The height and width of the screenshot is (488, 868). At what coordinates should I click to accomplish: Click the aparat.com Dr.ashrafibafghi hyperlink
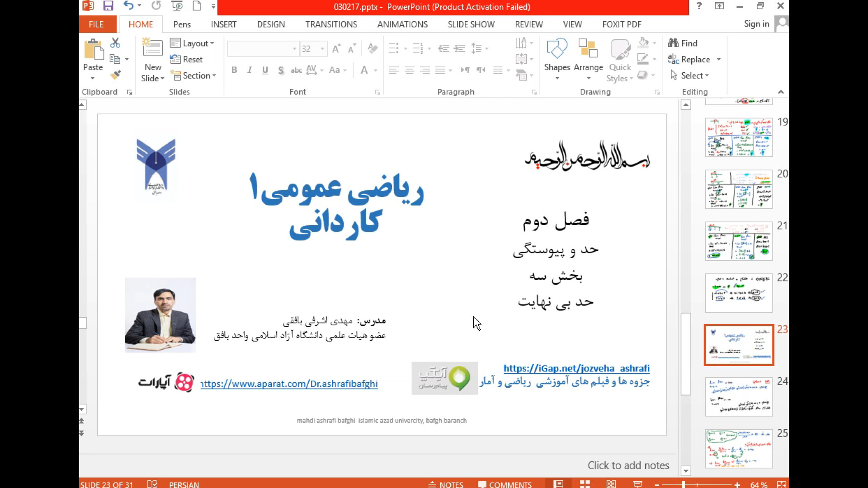pyautogui.click(x=289, y=384)
